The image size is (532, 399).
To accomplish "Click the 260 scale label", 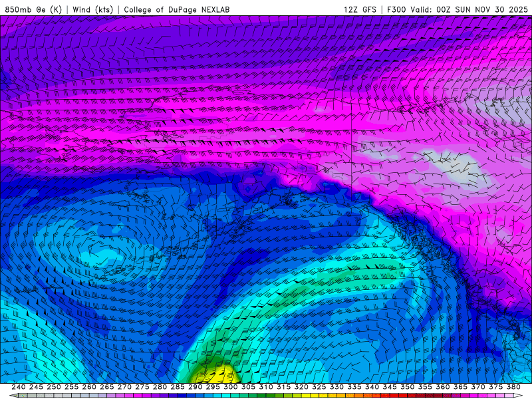I will (x=89, y=387).
